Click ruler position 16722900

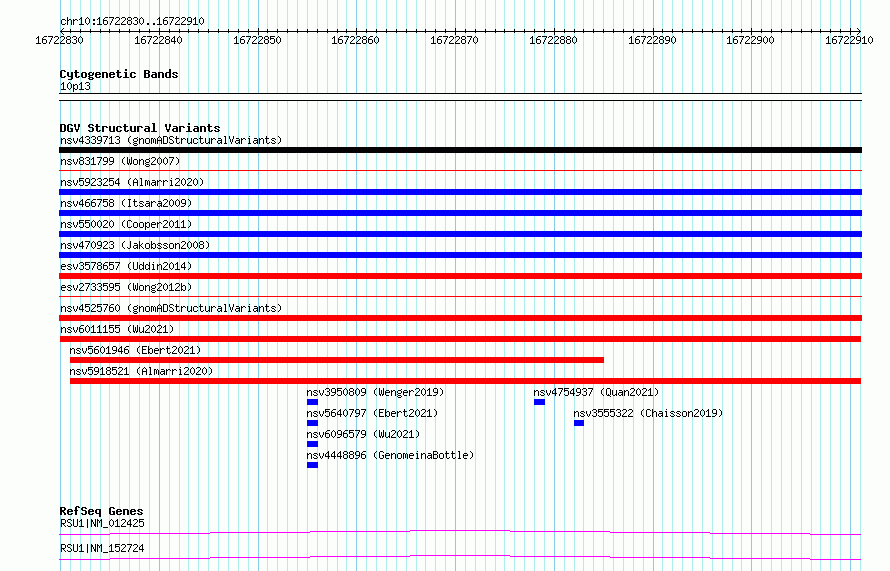(750, 40)
